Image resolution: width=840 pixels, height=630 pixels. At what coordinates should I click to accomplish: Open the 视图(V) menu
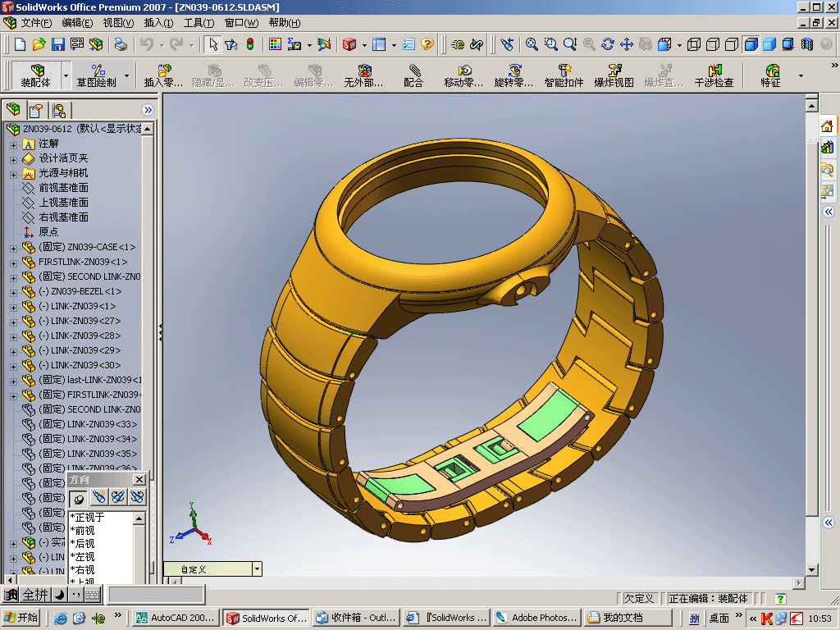[118, 22]
